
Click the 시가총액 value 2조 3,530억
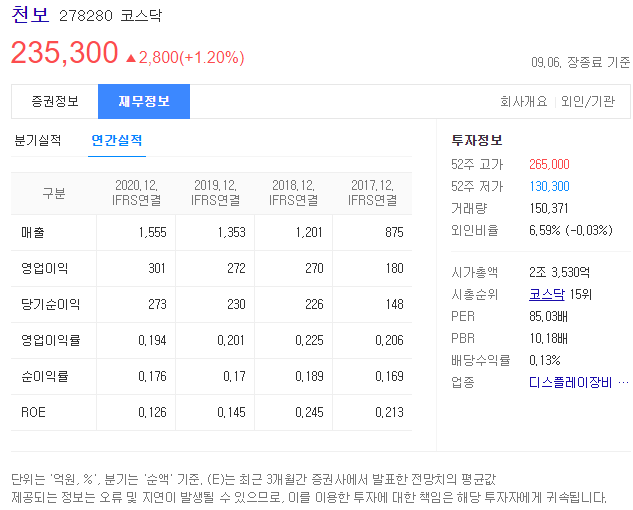point(559,272)
